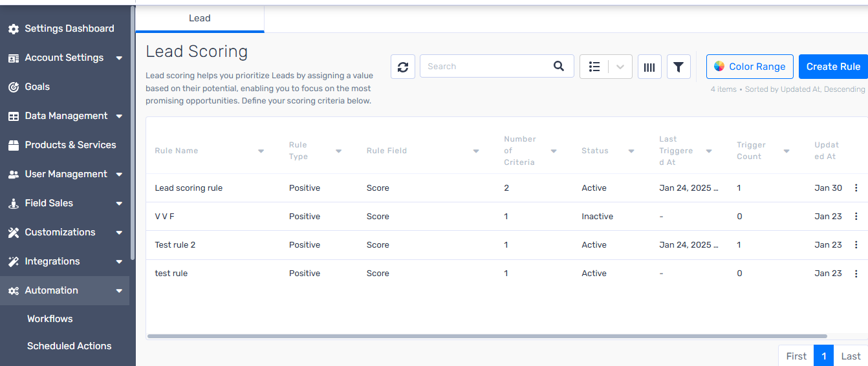
Task: Select the list view icon
Action: pyautogui.click(x=594, y=67)
